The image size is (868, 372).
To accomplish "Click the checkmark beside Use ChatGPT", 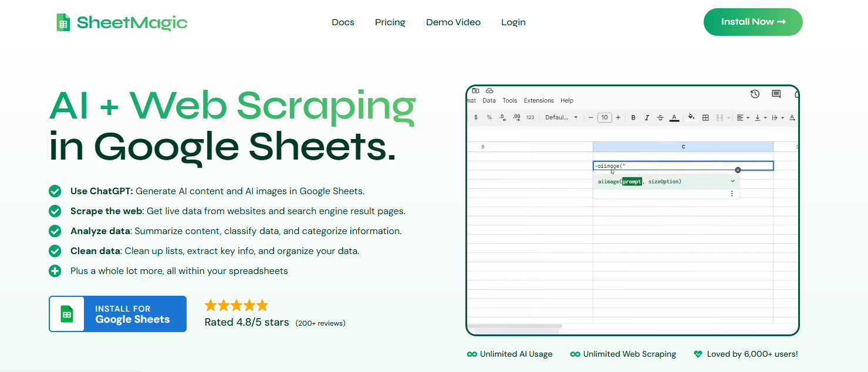I will tap(55, 191).
